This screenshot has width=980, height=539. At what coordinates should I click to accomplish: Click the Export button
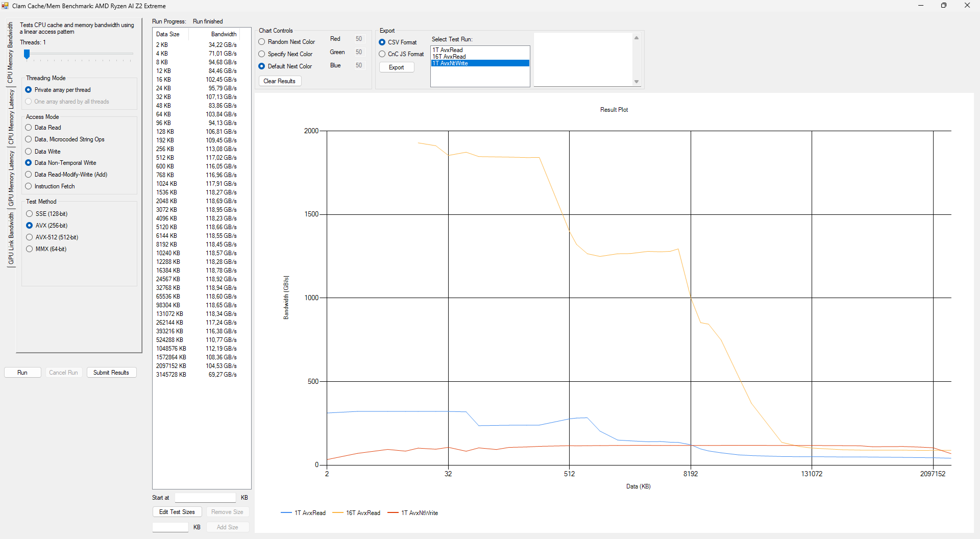point(396,67)
